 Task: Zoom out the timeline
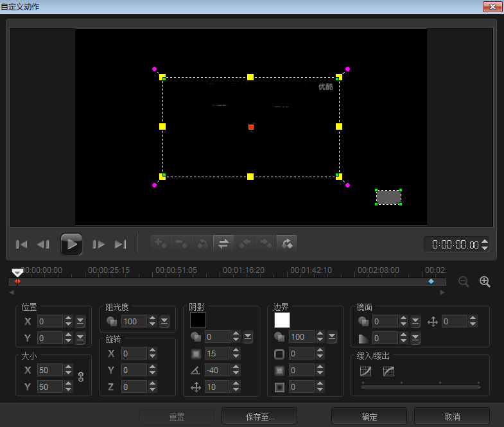click(464, 282)
